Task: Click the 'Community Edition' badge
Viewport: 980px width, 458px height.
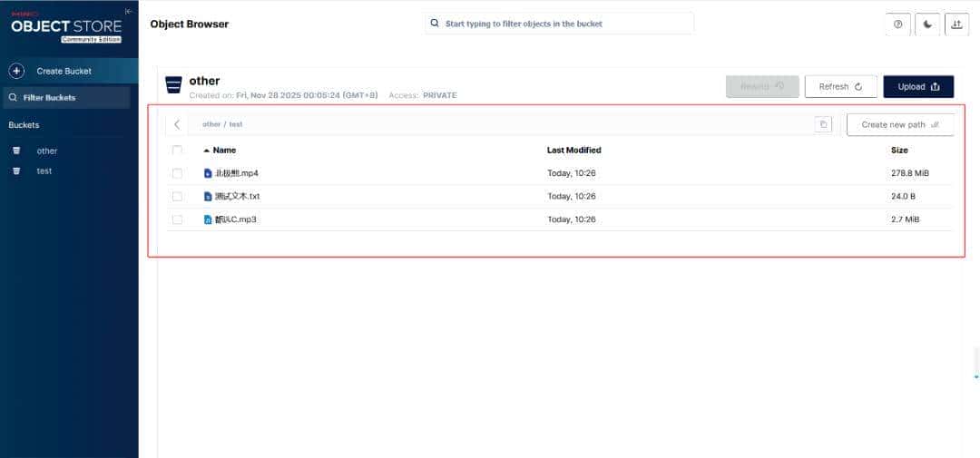Action: click(92, 39)
